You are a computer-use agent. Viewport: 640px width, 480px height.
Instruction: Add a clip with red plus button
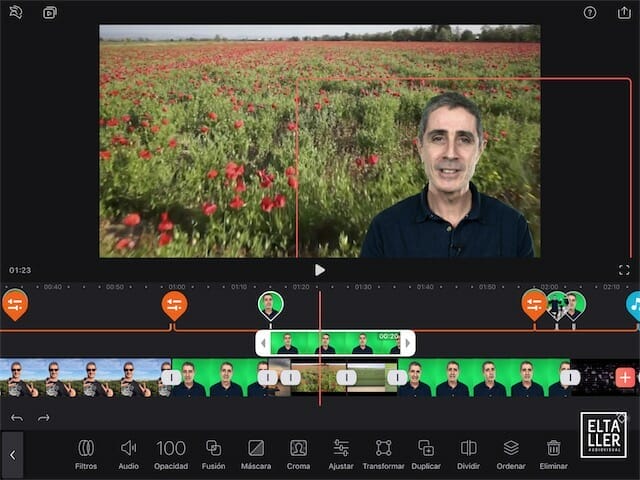(625, 377)
